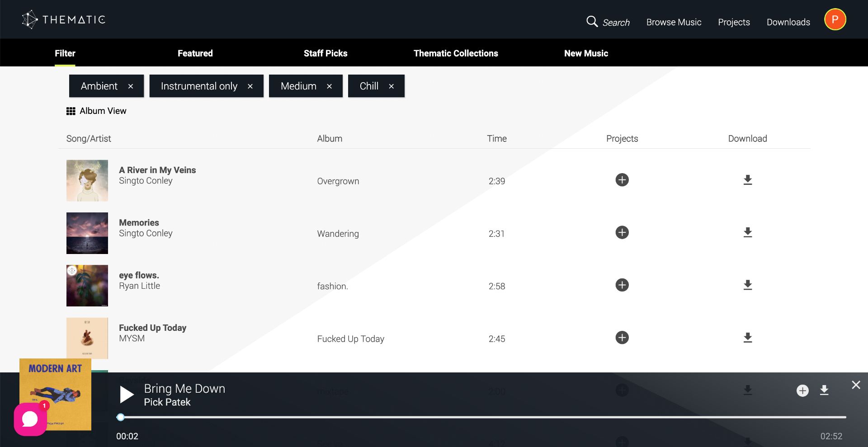
Task: Switch to Album View
Action: pyautogui.click(x=96, y=111)
